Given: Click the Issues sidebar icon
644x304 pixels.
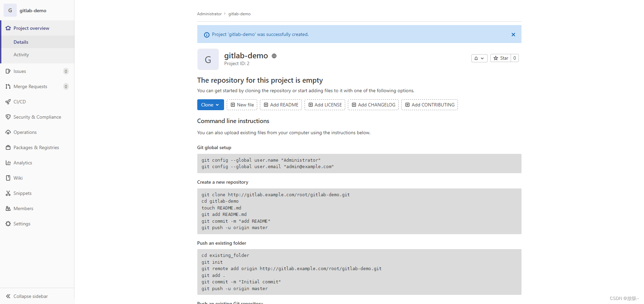Looking at the screenshot, I should pyautogui.click(x=8, y=71).
